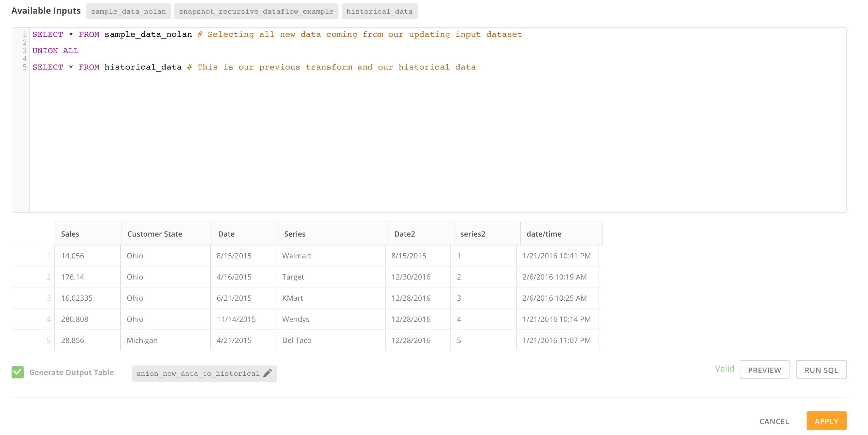The width and height of the screenshot is (868, 435).
Task: Click the RUN SQL button
Action: (821, 370)
